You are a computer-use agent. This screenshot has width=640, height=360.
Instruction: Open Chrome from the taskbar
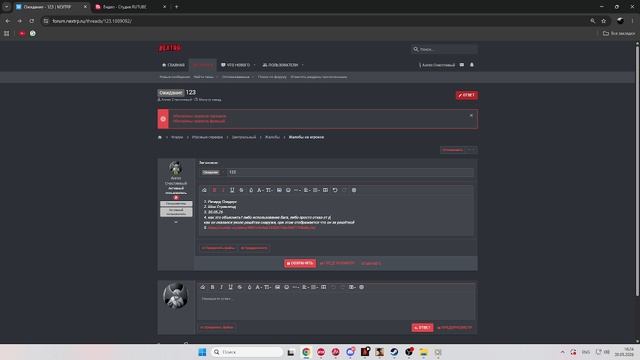(306, 352)
